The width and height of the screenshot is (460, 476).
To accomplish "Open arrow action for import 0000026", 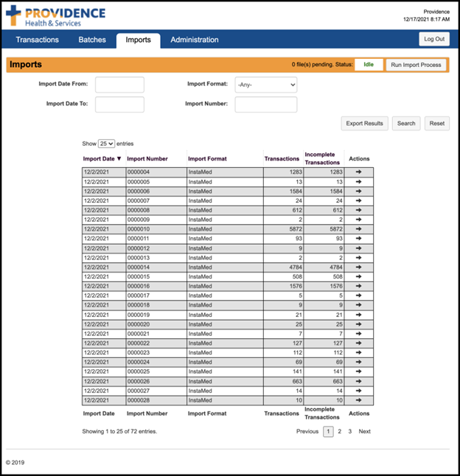I will point(358,381).
